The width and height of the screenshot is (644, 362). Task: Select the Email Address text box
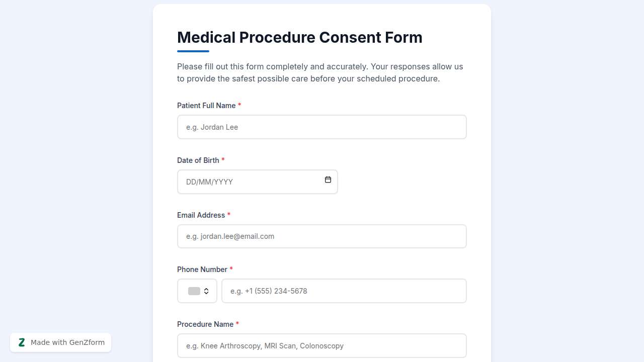point(322,236)
